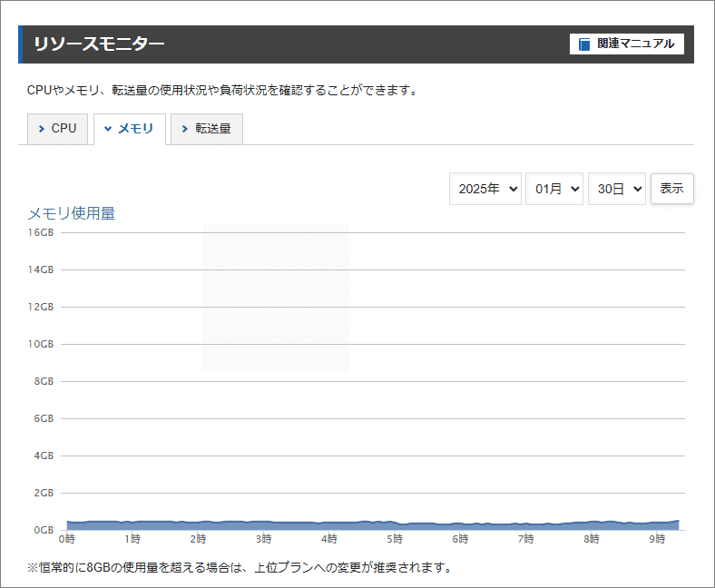Select the メモリ tab
Screen dimensions: 715x588
(130, 129)
